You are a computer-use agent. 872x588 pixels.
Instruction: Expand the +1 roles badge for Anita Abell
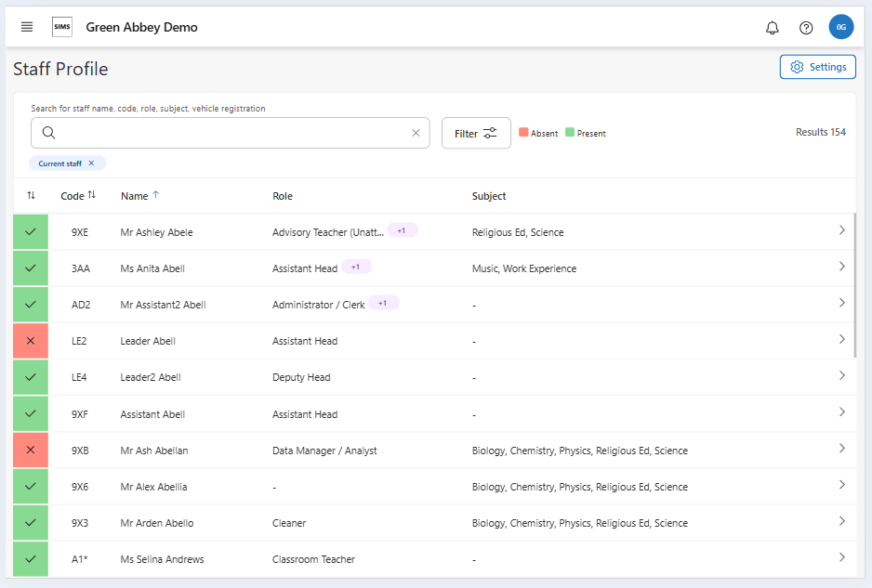357,268
